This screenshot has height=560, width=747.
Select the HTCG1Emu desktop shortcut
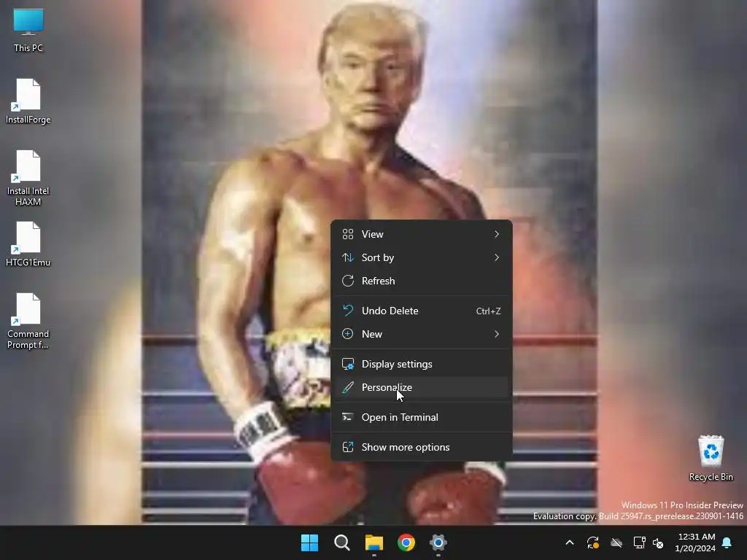click(28, 244)
